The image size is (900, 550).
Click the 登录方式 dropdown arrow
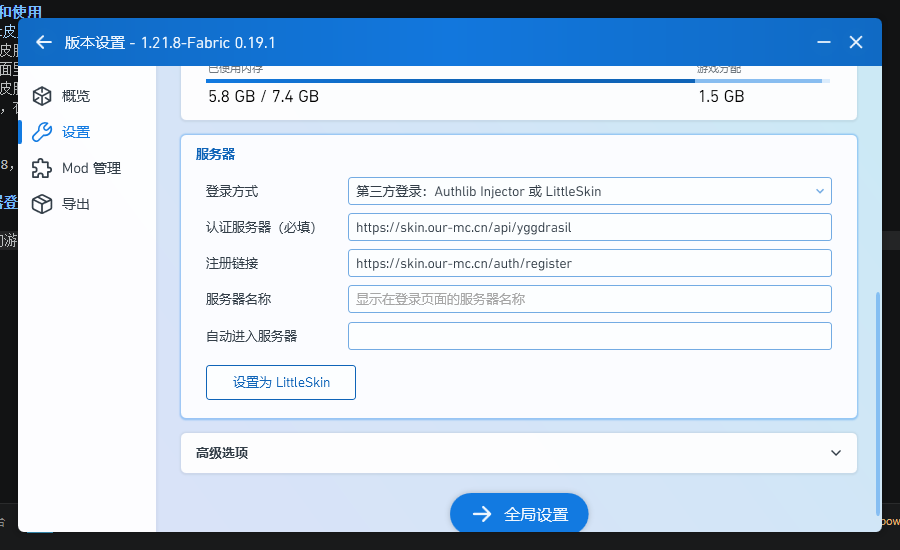click(x=820, y=191)
